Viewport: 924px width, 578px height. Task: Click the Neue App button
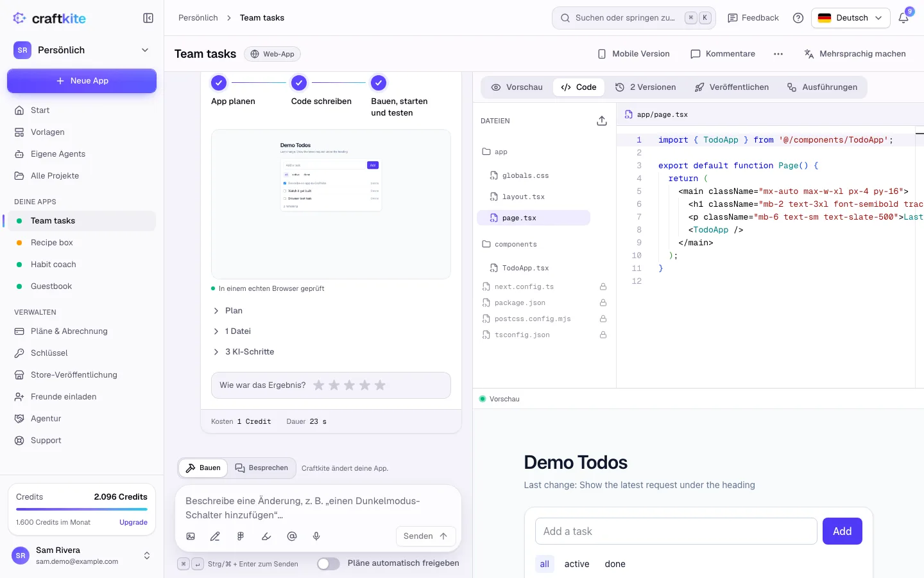(81, 81)
